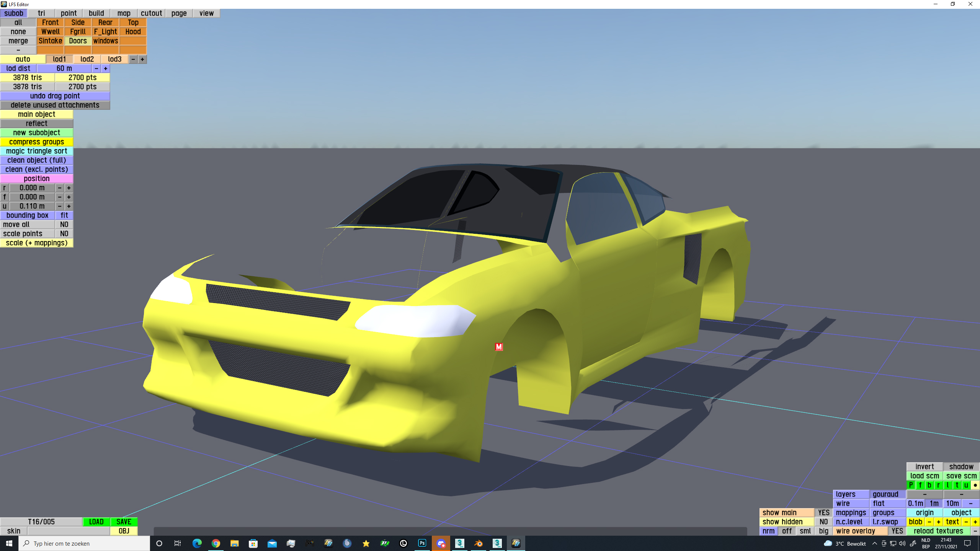Click the Discord taskbar icon
980x551 pixels.
click(x=441, y=543)
